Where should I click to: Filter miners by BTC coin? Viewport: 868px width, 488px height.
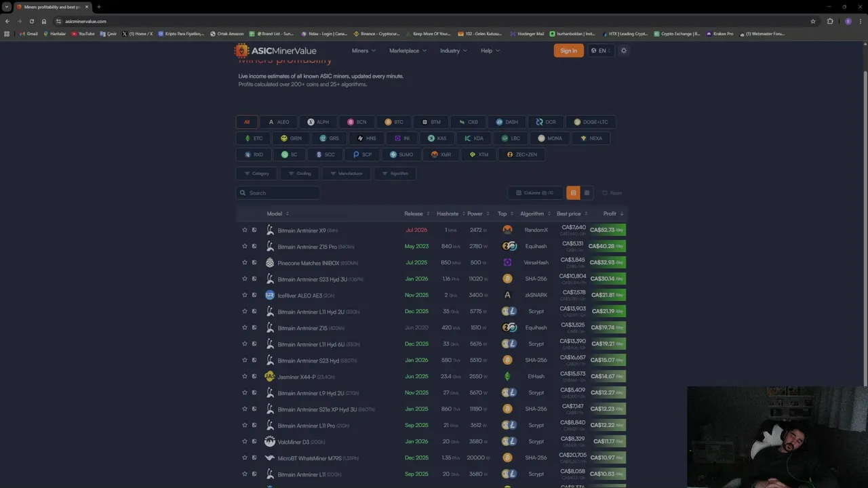tap(394, 122)
